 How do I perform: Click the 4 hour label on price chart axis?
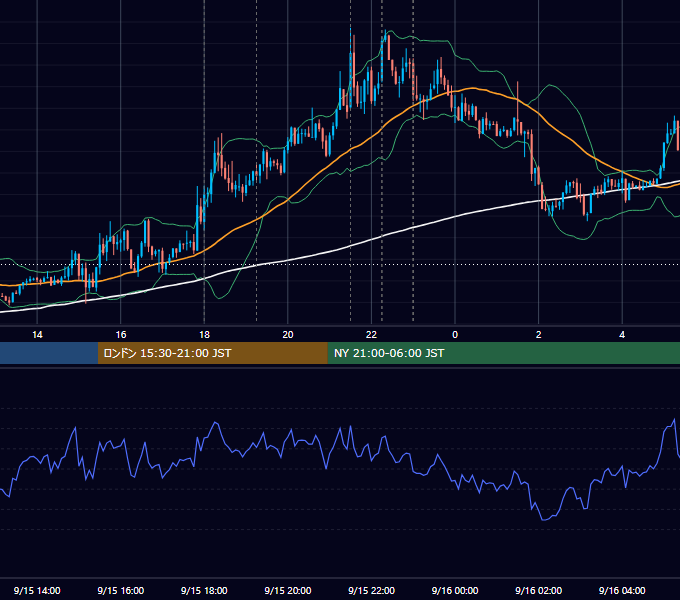pyautogui.click(x=622, y=335)
